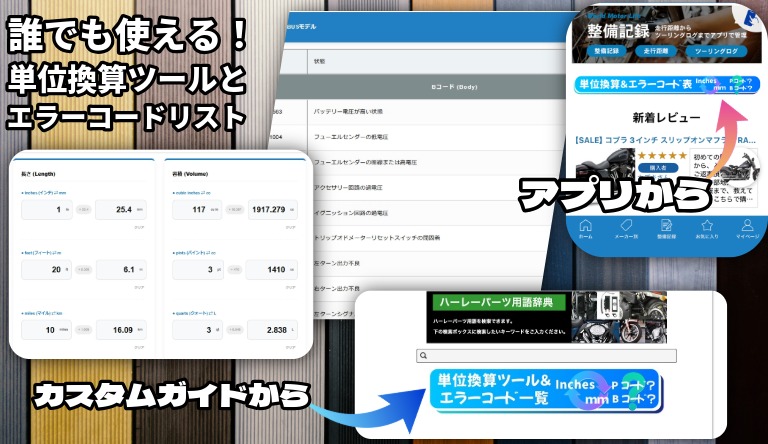Screen dimensions: 768x444
Task: Click the five-star rating in the new review
Action: pyautogui.click(x=662, y=155)
